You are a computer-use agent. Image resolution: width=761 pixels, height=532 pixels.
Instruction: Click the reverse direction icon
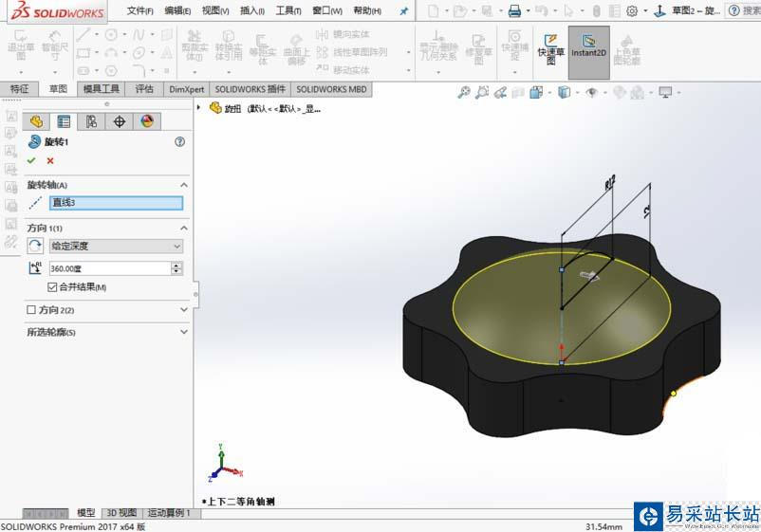pos(35,246)
